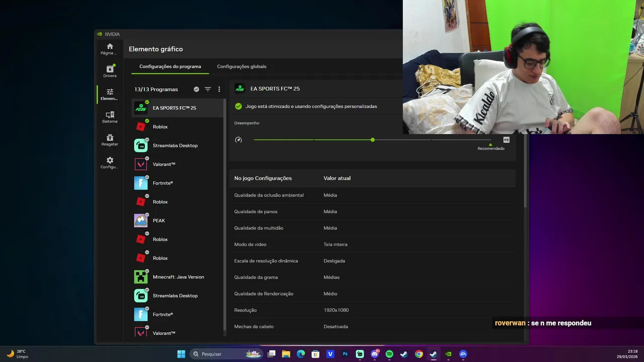Click the 'Valor atual' column header
Image resolution: width=644 pixels, height=362 pixels.
[337, 178]
